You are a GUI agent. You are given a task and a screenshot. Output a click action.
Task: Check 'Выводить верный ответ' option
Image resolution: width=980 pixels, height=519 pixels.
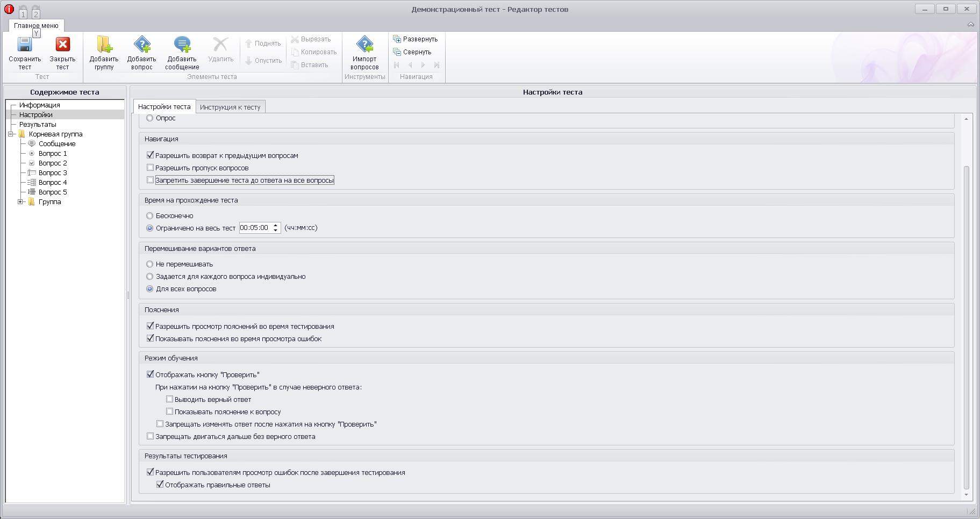tap(170, 399)
